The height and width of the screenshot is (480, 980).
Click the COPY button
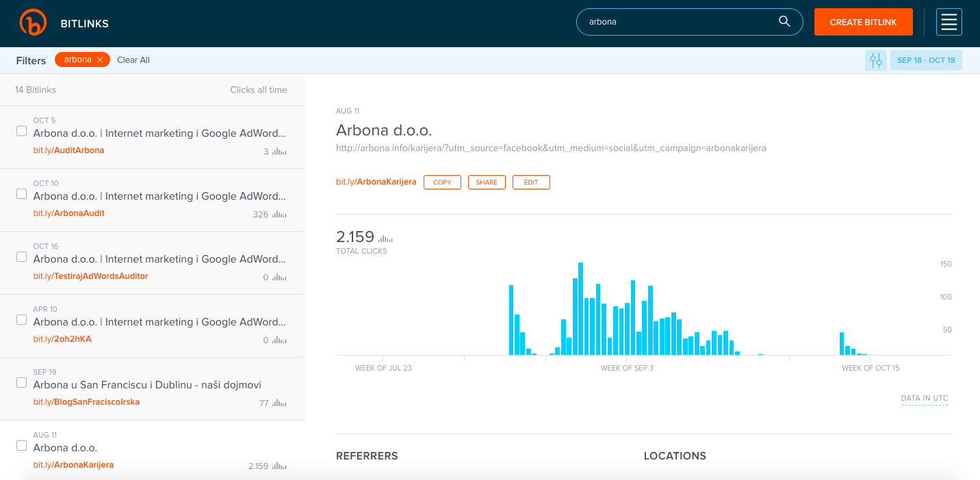click(x=442, y=183)
